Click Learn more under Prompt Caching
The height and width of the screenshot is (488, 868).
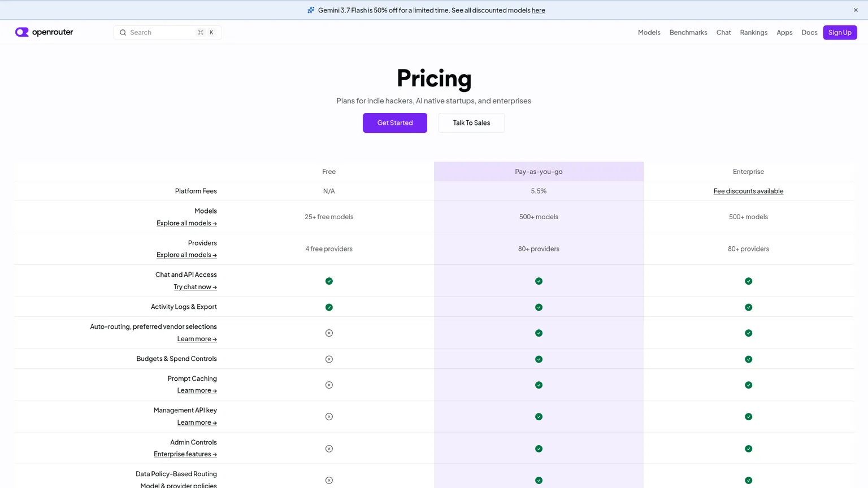197,391
